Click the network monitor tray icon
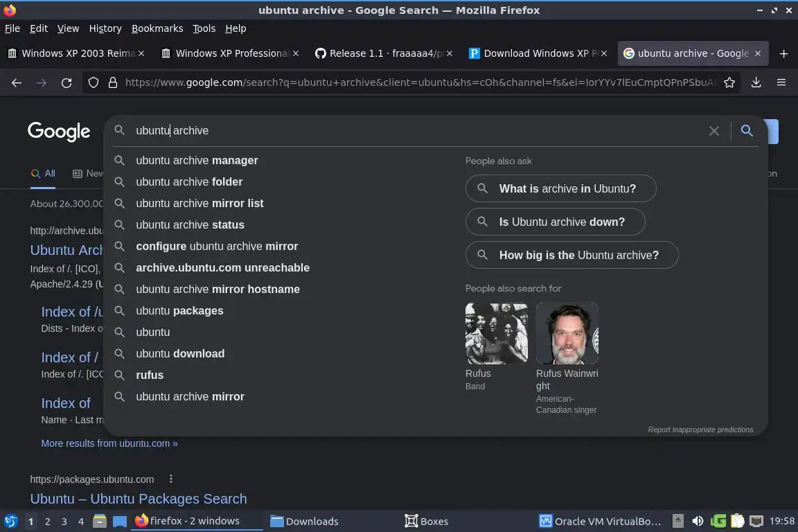The height and width of the screenshot is (532, 798). [x=756, y=522]
